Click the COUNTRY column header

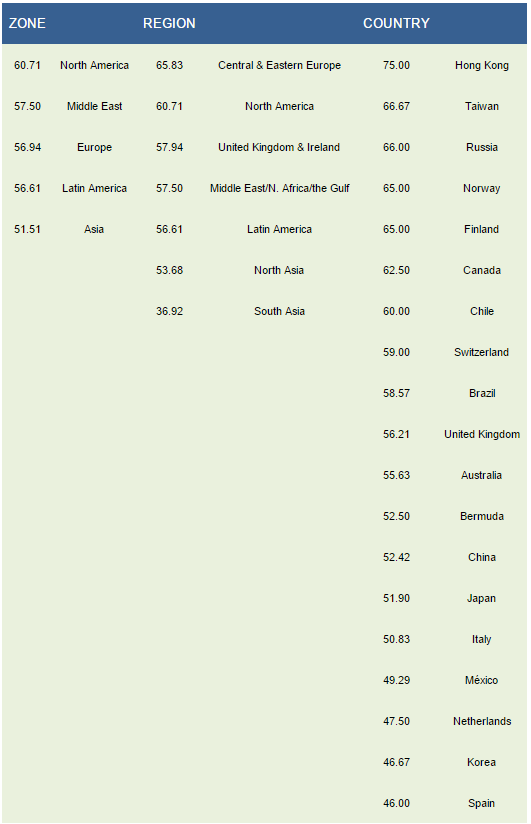point(396,23)
